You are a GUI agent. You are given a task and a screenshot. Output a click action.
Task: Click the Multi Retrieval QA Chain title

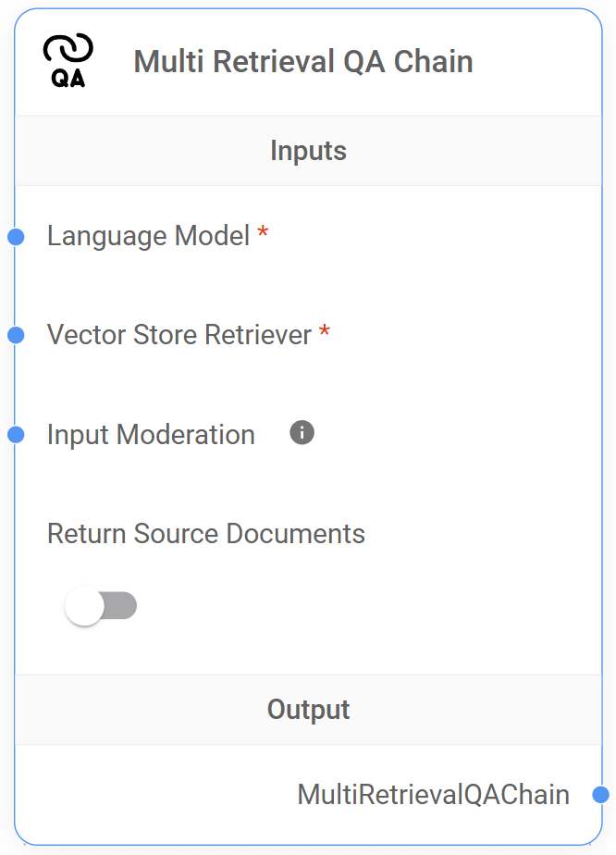(x=303, y=61)
